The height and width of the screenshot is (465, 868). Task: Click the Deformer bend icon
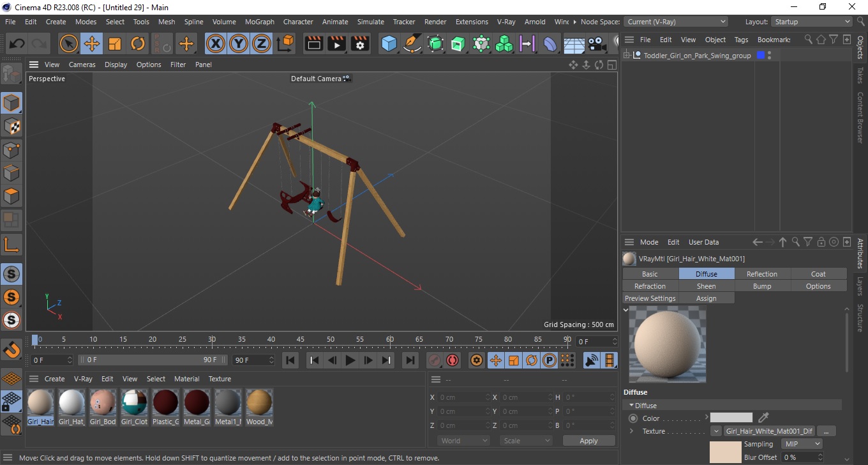[550, 43]
